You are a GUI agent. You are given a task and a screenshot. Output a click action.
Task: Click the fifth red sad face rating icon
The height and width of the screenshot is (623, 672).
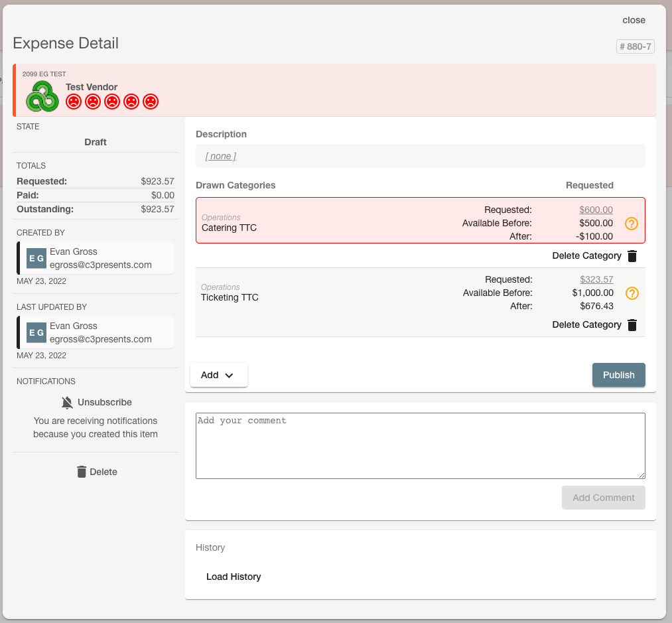(151, 102)
